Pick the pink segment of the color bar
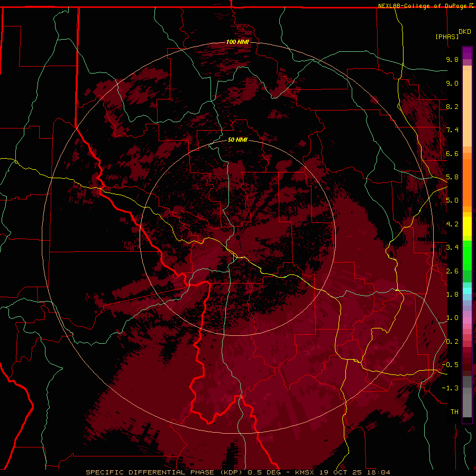This screenshot has width=476, height=476. 467,321
